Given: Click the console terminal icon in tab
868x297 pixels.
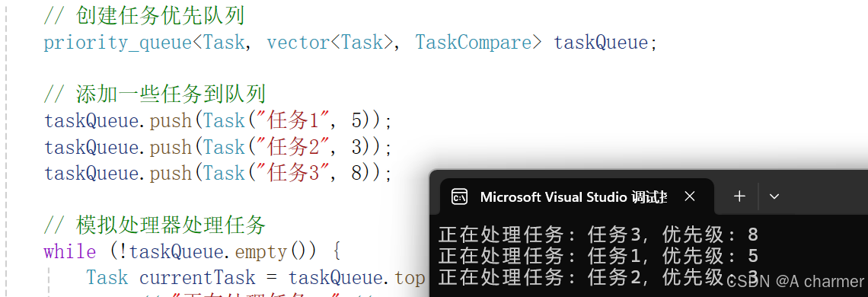Looking at the screenshot, I should (459, 196).
